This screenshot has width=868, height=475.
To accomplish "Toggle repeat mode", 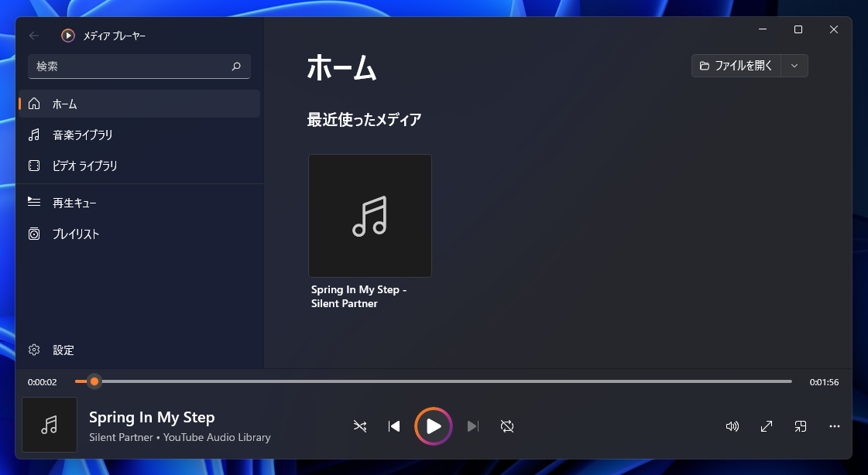I will point(507,426).
